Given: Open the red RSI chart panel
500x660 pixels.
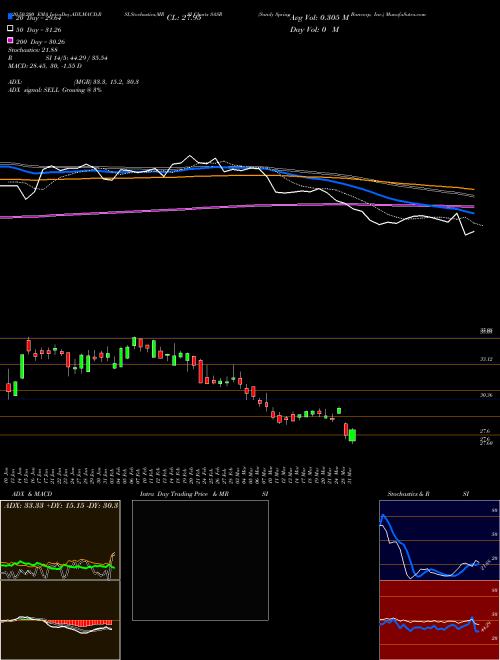Looking at the screenshot, I should click(439, 620).
